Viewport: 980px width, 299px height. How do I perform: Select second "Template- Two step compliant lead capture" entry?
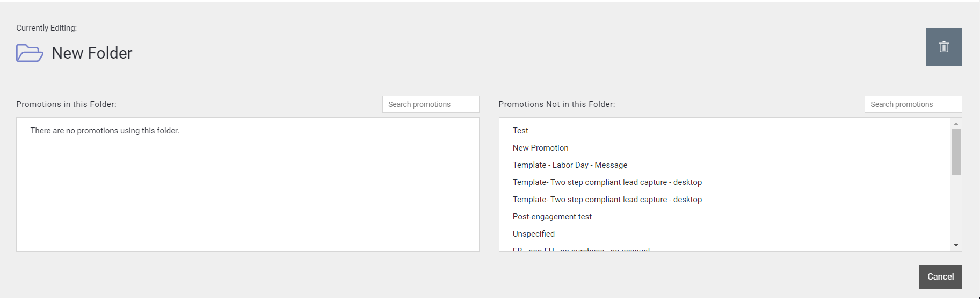click(607, 200)
